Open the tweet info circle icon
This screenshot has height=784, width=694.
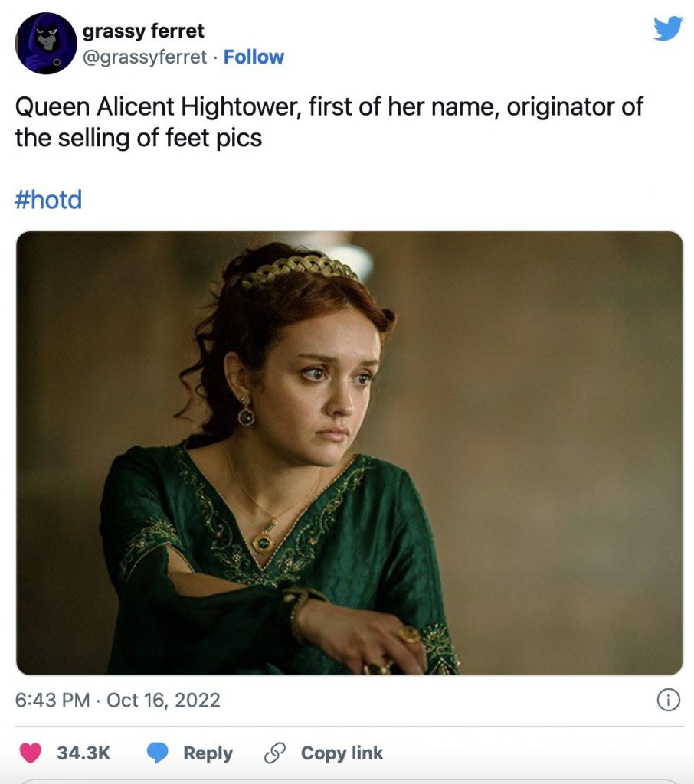pyautogui.click(x=669, y=700)
